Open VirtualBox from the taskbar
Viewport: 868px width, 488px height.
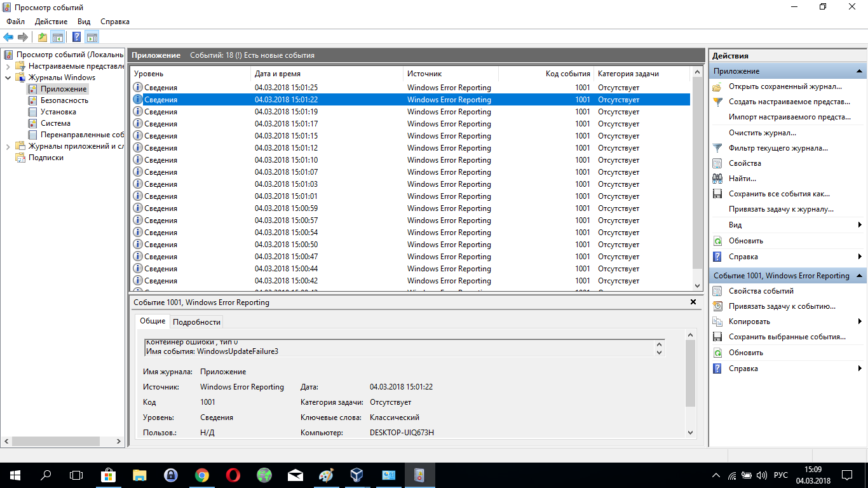pyautogui.click(x=357, y=475)
